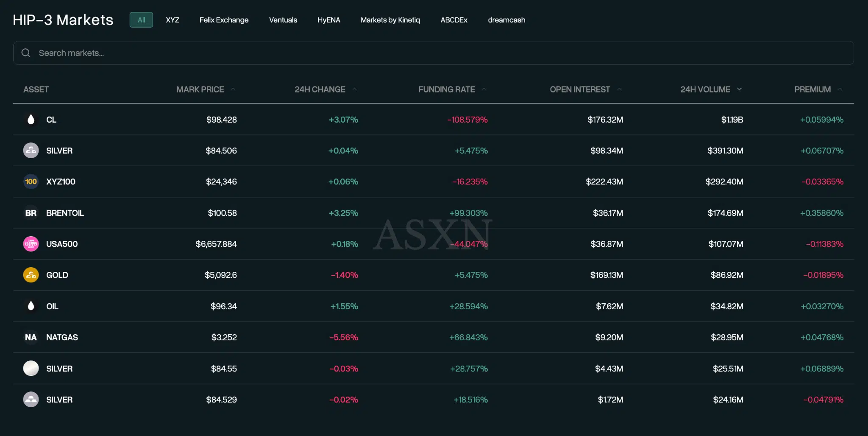Viewport: 868px width, 436px height.
Task: Open Markets by Kinetiq filter
Action: (390, 20)
